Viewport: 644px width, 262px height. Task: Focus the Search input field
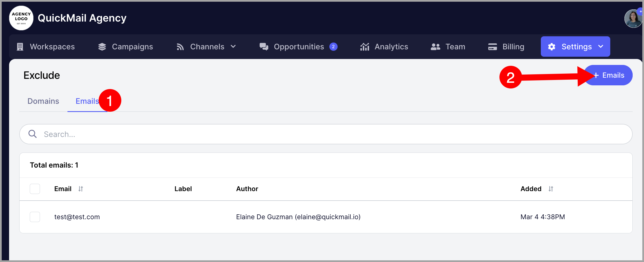(x=326, y=134)
